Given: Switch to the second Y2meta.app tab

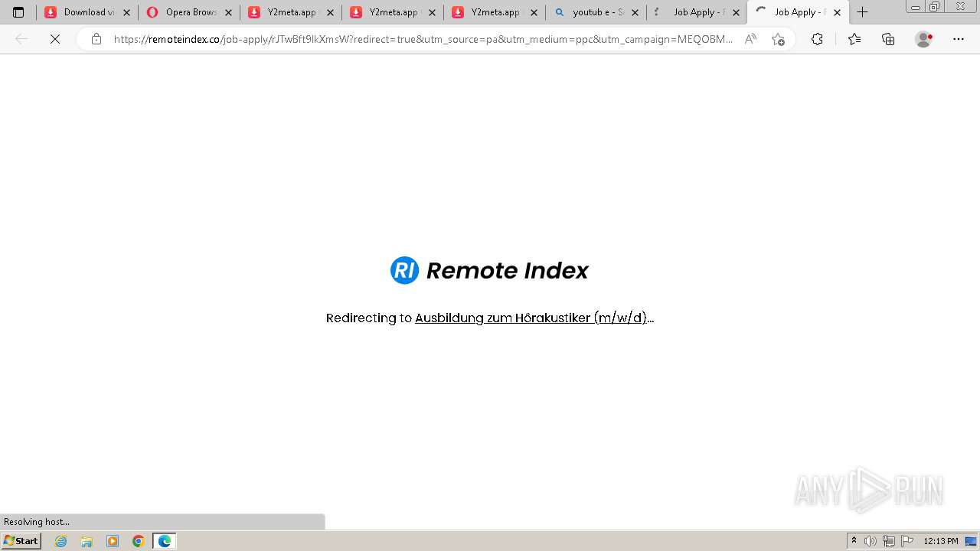Looking at the screenshot, I should point(393,12).
